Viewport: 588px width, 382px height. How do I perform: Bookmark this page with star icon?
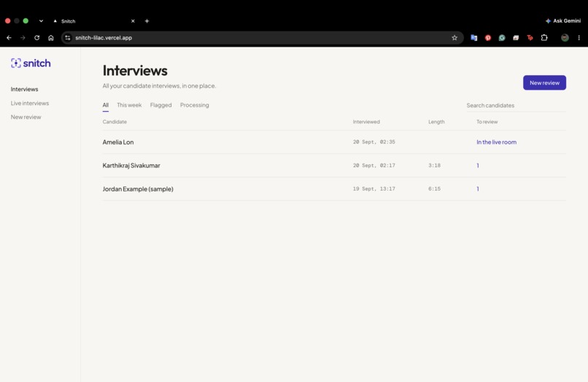[454, 37]
